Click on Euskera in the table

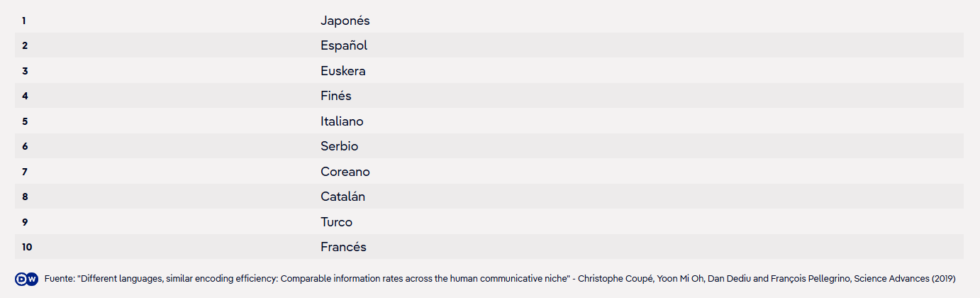pos(343,71)
